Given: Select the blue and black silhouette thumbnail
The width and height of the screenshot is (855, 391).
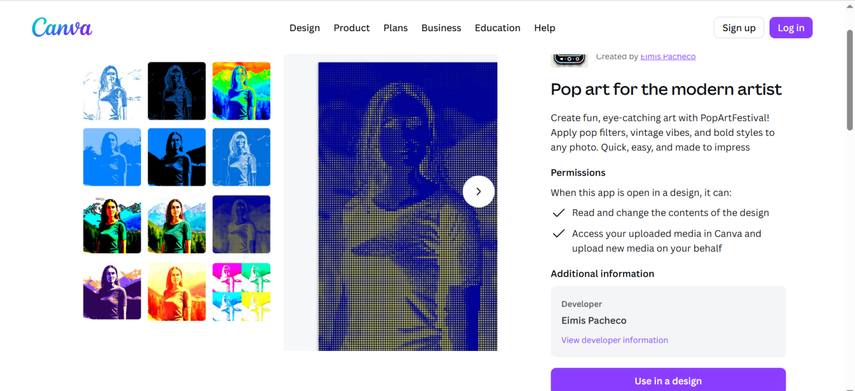Looking at the screenshot, I should [x=177, y=157].
